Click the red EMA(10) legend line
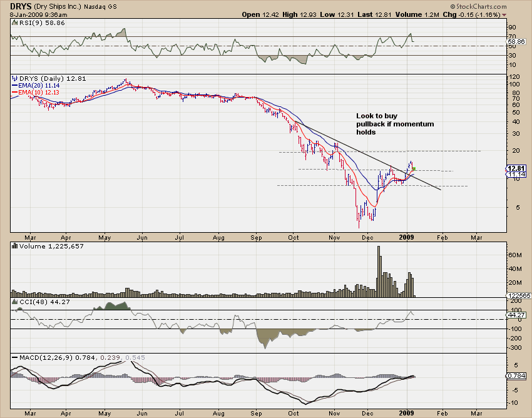 14,92
